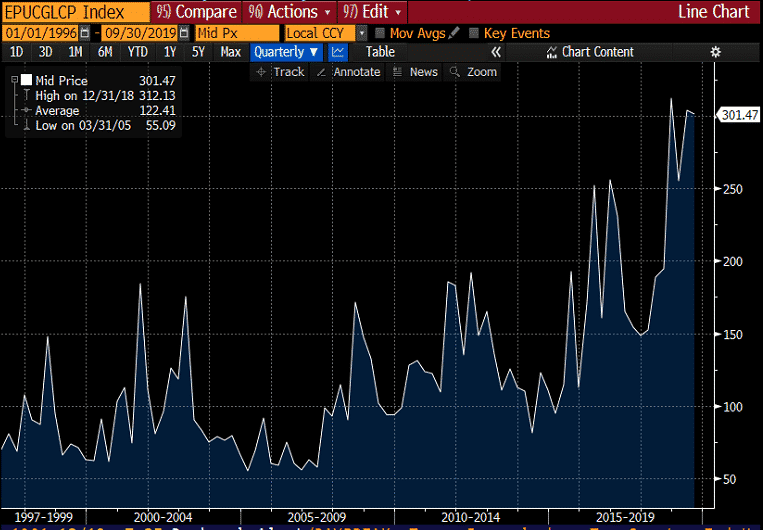Click the Compare button
This screenshot has height=530, width=763.
click(x=197, y=12)
